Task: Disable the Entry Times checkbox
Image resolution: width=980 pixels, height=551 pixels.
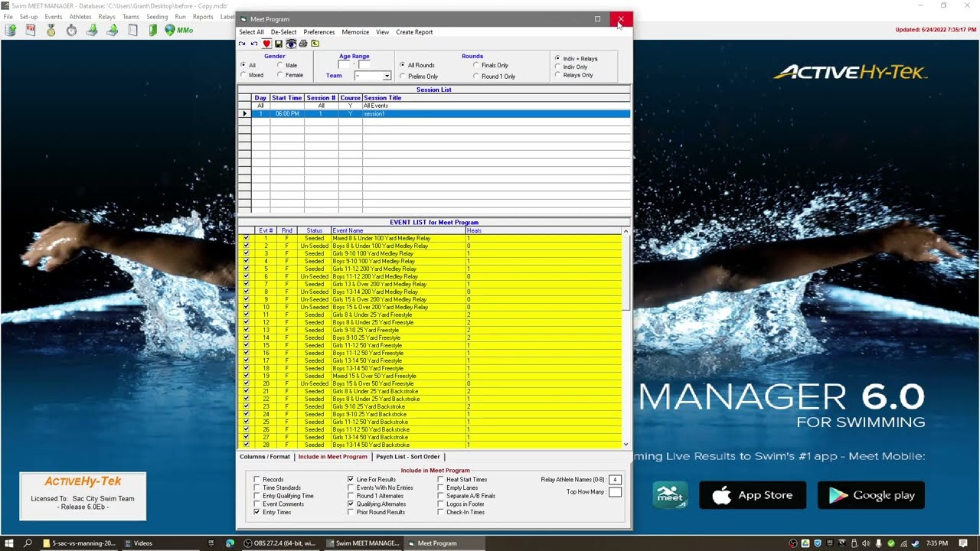Action: coord(257,512)
